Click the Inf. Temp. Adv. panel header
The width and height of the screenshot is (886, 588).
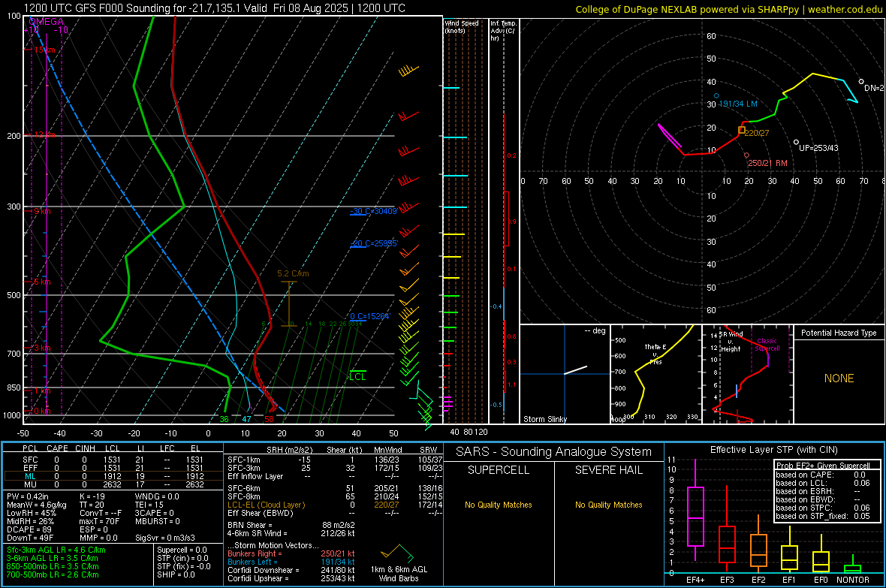coord(503,31)
